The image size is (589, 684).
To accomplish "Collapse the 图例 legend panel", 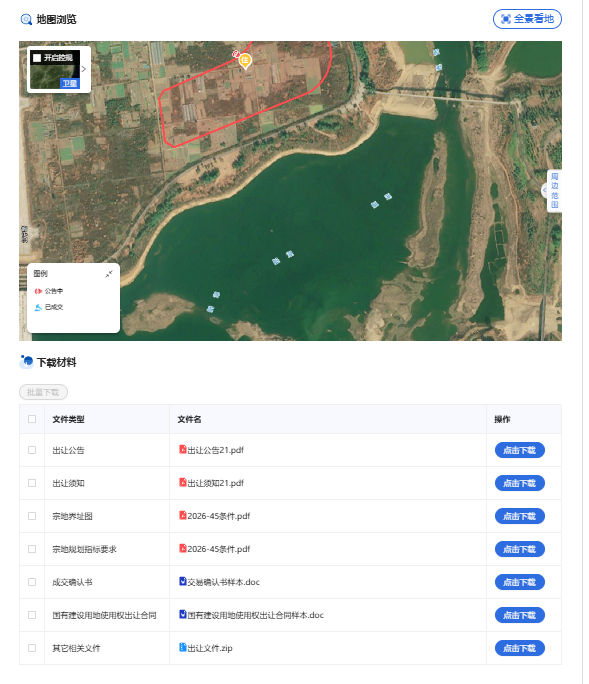I will 109,274.
